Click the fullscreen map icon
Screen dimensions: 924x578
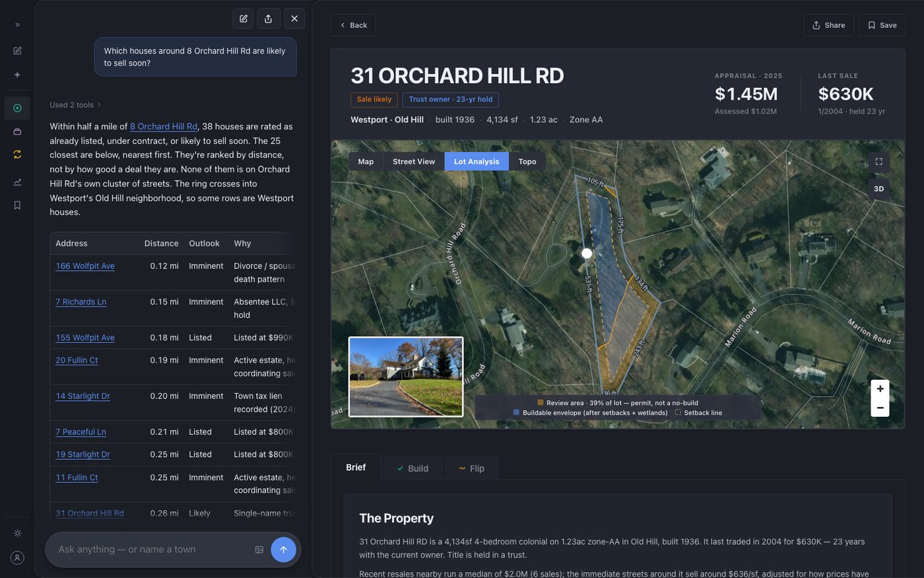(879, 162)
